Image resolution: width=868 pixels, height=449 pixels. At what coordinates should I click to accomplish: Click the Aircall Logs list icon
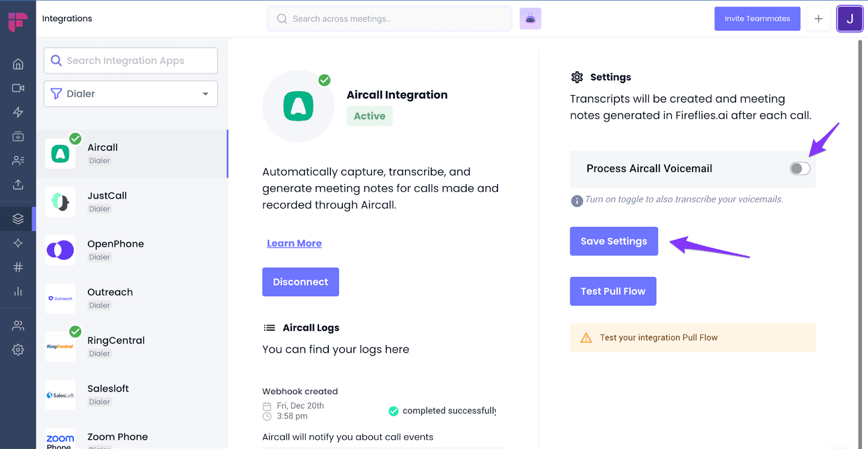point(269,328)
